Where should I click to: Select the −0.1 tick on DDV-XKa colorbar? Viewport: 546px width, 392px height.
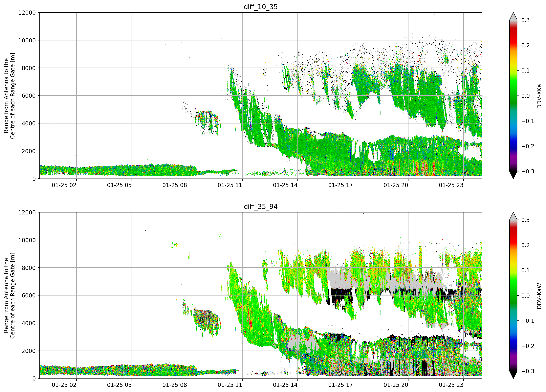point(527,121)
